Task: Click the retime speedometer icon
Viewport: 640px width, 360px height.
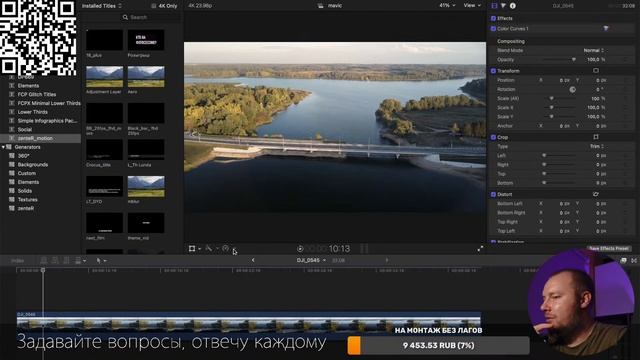Action: tap(225, 248)
